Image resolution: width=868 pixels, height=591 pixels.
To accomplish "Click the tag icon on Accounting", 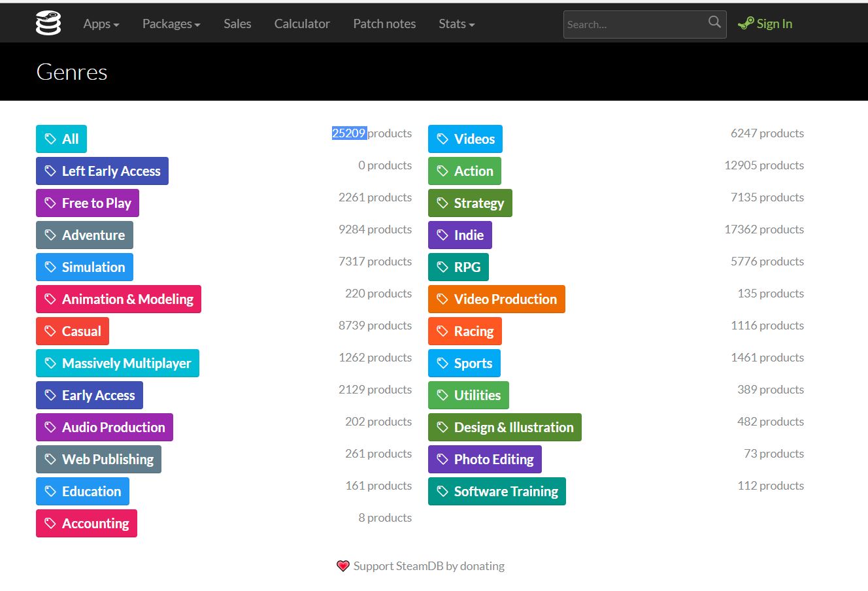I will (x=50, y=523).
